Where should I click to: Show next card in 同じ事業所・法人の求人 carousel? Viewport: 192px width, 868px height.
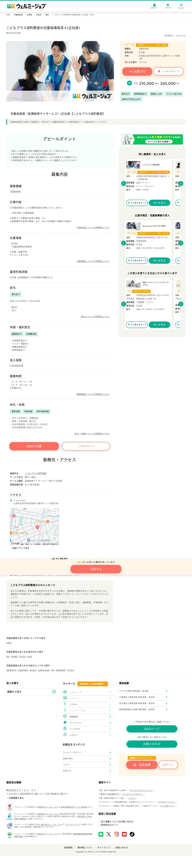(x=181, y=183)
